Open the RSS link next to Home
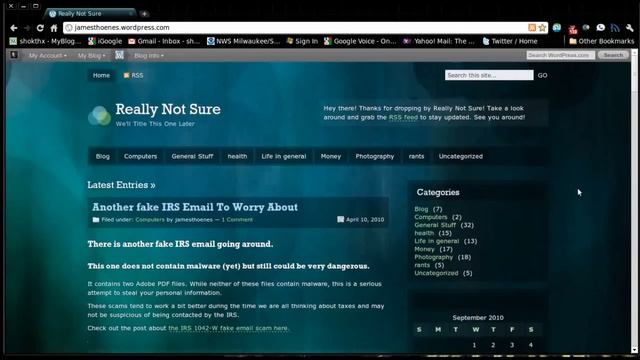 click(x=133, y=75)
